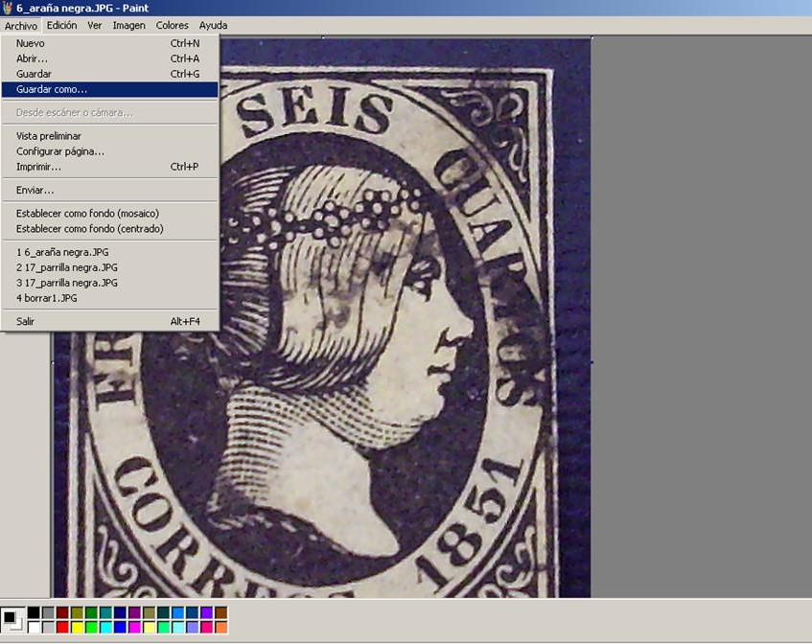This screenshot has width=812, height=644.
Task: Select Establecer como fondo (mosaico)
Action: coord(110,214)
